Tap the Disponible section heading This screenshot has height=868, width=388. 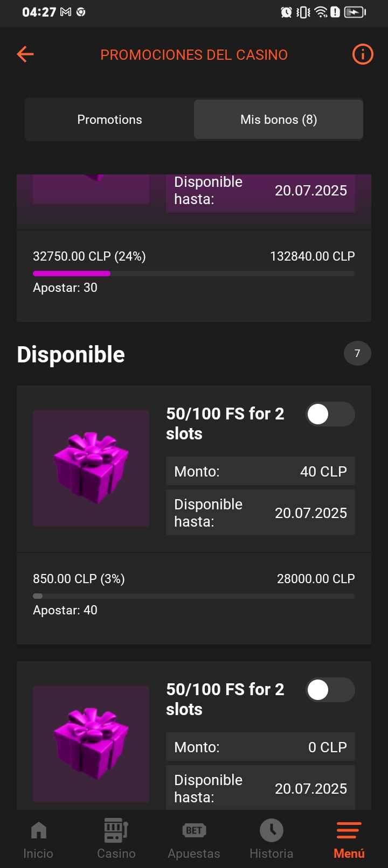click(71, 355)
